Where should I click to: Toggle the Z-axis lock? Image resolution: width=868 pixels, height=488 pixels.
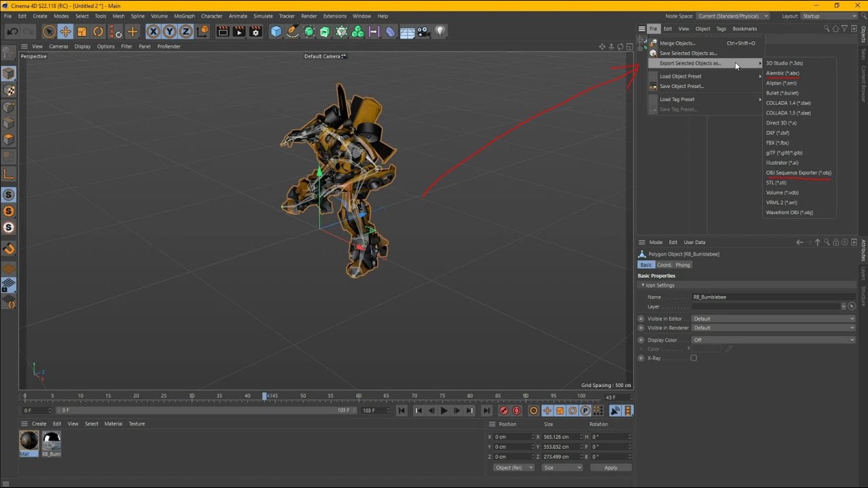point(186,31)
